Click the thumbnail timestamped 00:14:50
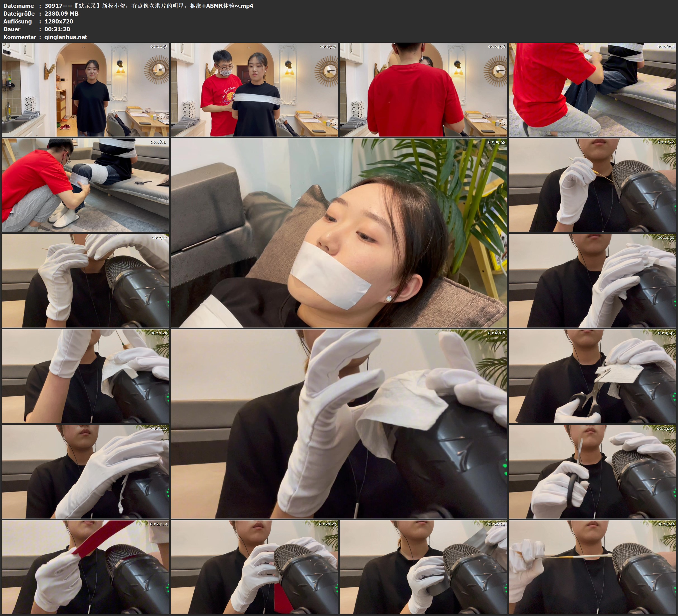The image size is (678, 616). [592, 280]
